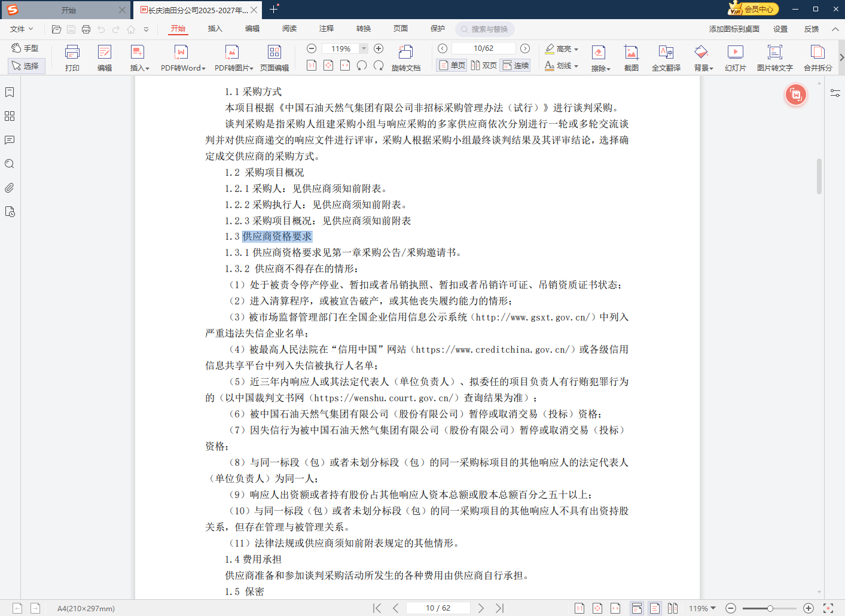
Task: Click the floating red PDF-to-Word button
Action: [796, 94]
